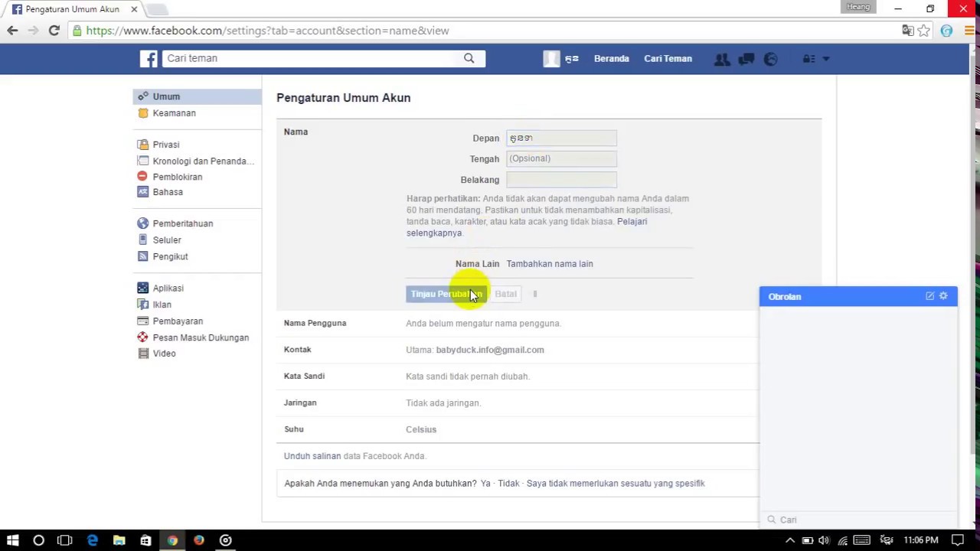Open Pemblokiran settings section

pyautogui.click(x=177, y=177)
